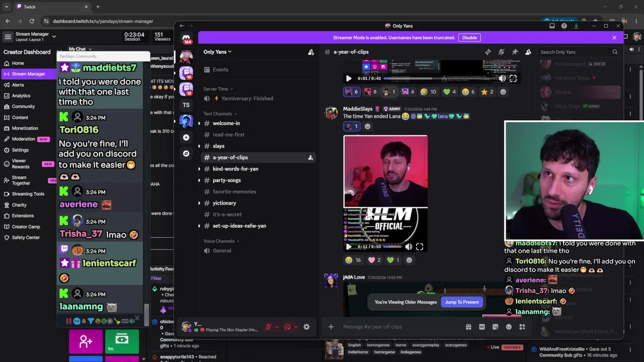The height and width of the screenshot is (362, 644).
Task: Open the Only Yans server dropdown
Action: pyautogui.click(x=217, y=52)
